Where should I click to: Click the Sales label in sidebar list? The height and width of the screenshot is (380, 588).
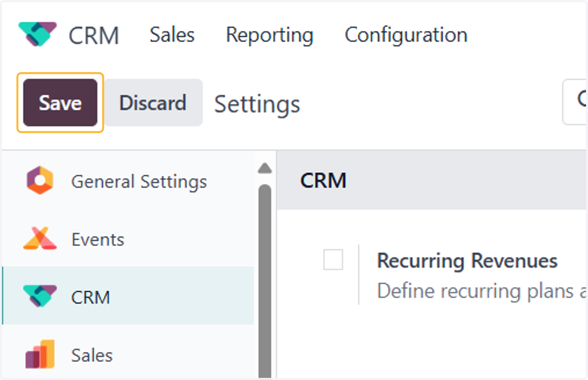(92, 355)
